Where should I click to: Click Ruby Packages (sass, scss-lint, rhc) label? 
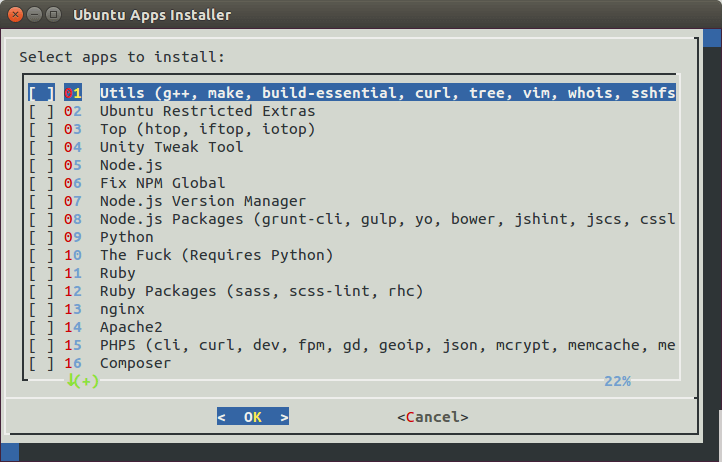point(262,291)
